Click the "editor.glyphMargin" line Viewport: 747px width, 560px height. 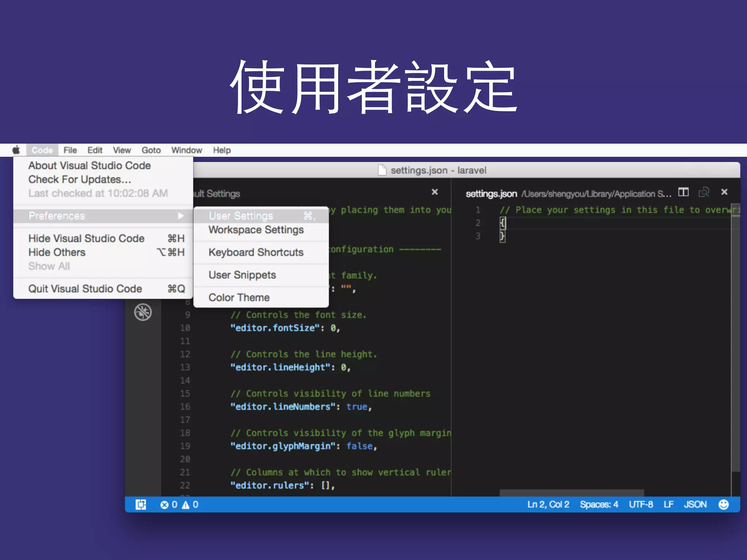coord(303,446)
